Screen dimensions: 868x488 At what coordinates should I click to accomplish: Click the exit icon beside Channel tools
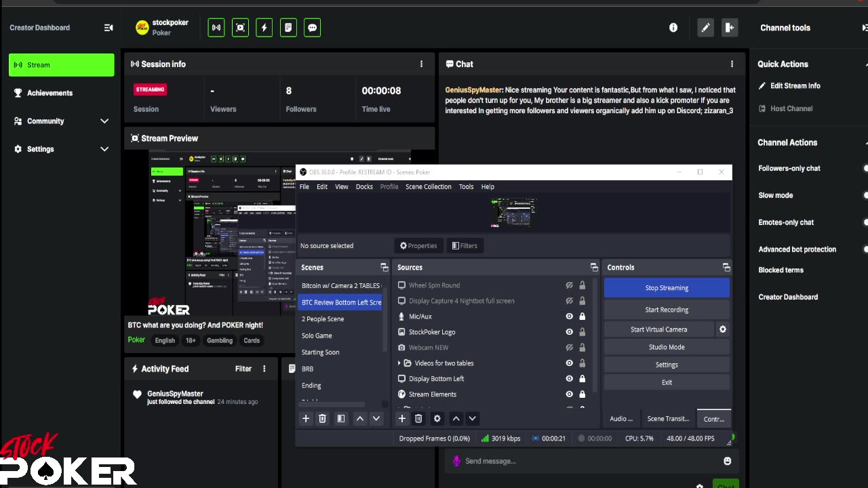730,28
